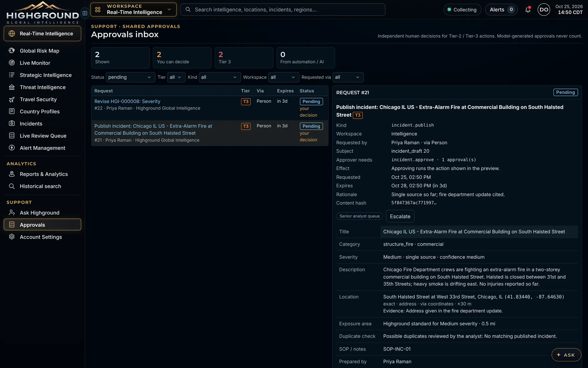Click the Pending badge of request #21
Viewport: 588px width, 368px height.
click(565, 92)
